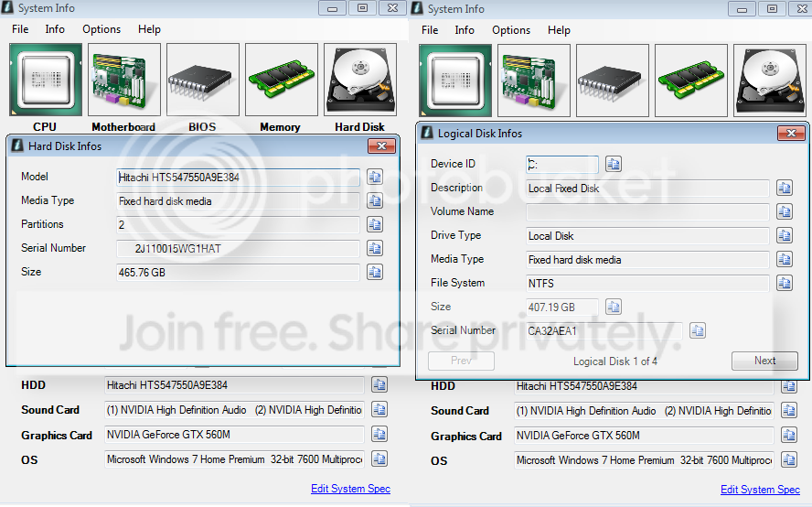The image size is (812, 507).
Task: Copy the 407.19 GB Size value
Action: 614,307
